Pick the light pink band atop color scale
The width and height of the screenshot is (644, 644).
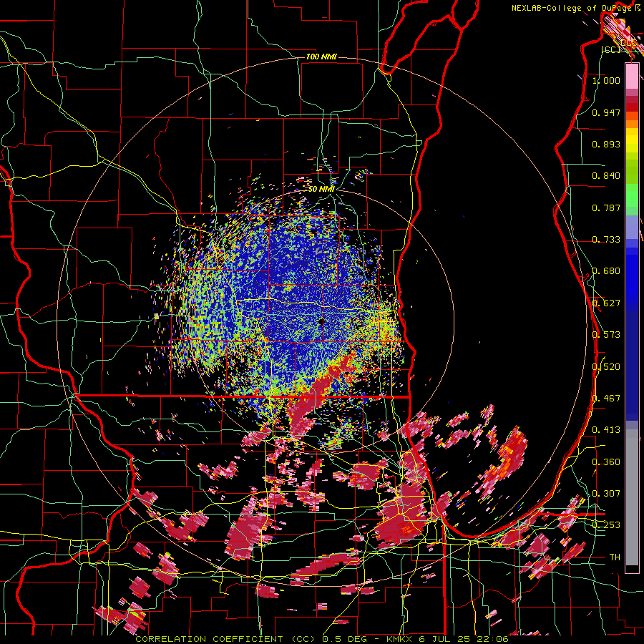632,76
